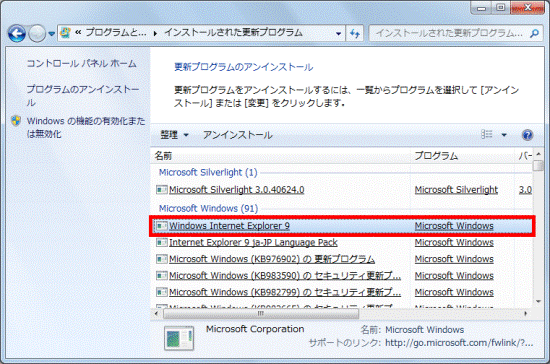Click the refresh button next to the address bar
Image resolution: width=550 pixels, height=364 pixels.
(355, 34)
